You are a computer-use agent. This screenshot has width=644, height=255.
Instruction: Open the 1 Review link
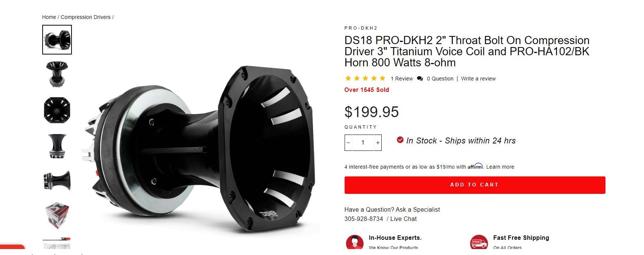tap(402, 79)
